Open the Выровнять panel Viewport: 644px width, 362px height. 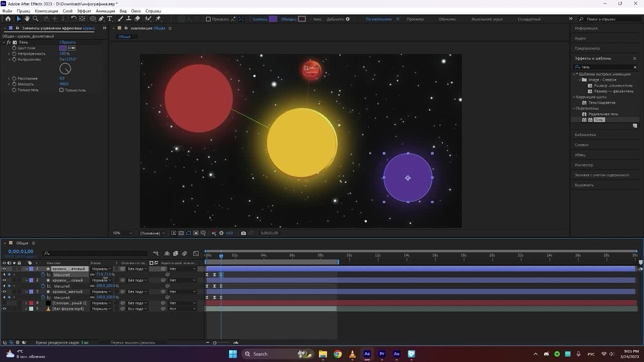pyautogui.click(x=584, y=185)
